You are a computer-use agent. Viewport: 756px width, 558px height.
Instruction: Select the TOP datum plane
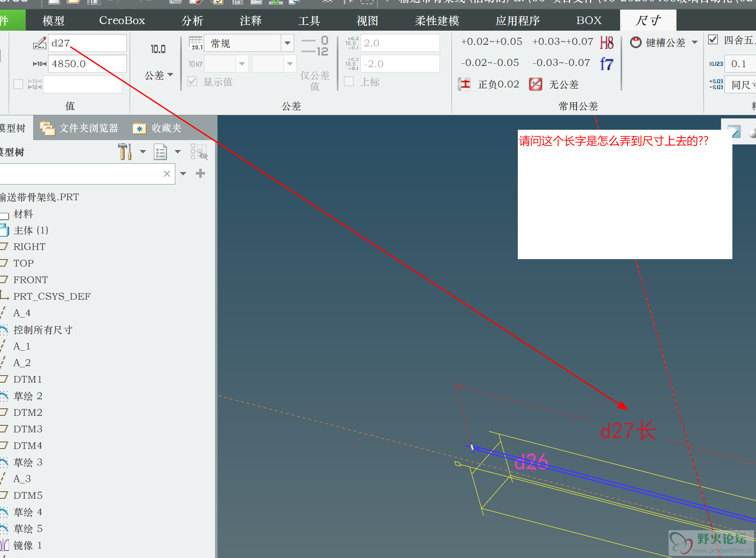click(24, 263)
